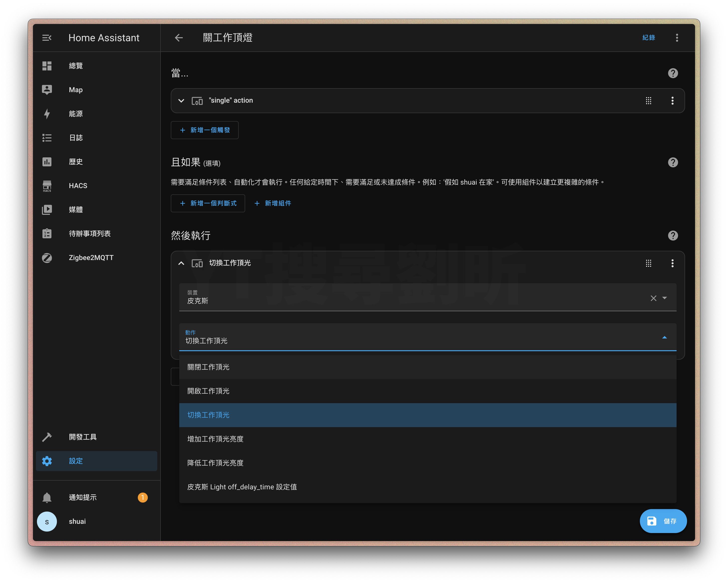Open the "single" action options menu
728x583 pixels.
pyautogui.click(x=673, y=101)
